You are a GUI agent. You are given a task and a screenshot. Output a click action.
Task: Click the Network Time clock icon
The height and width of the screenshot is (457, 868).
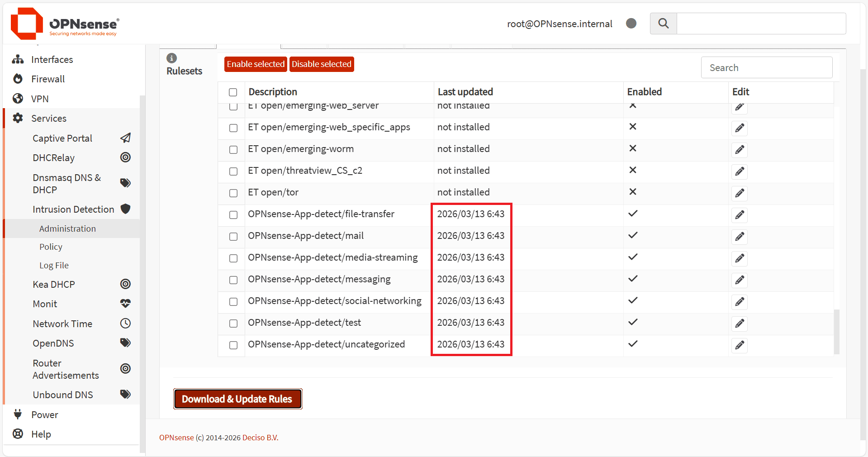pyautogui.click(x=125, y=324)
